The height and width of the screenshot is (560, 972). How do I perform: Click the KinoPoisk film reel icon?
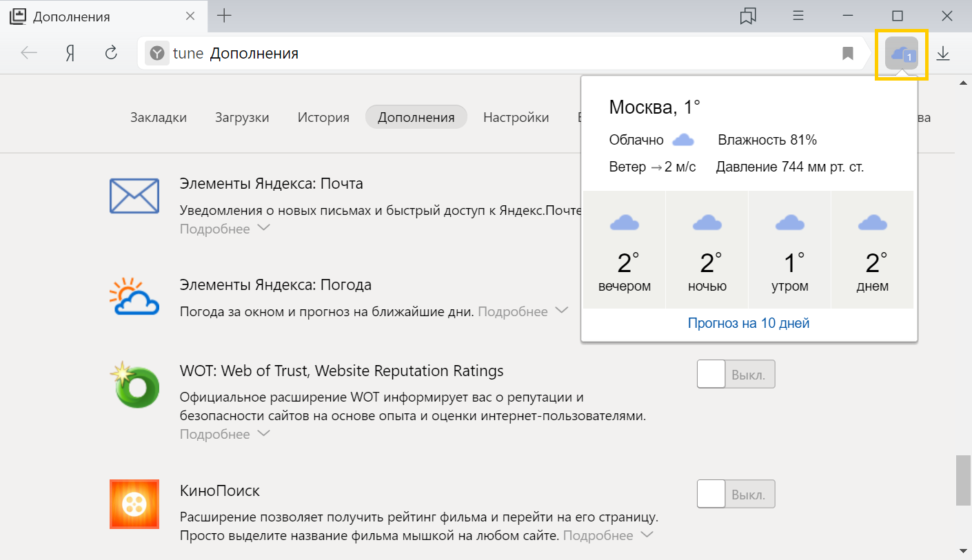point(134,504)
